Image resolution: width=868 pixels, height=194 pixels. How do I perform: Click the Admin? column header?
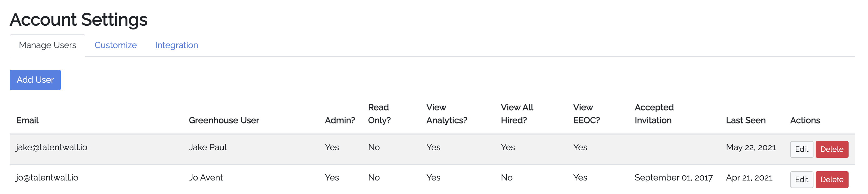click(340, 121)
